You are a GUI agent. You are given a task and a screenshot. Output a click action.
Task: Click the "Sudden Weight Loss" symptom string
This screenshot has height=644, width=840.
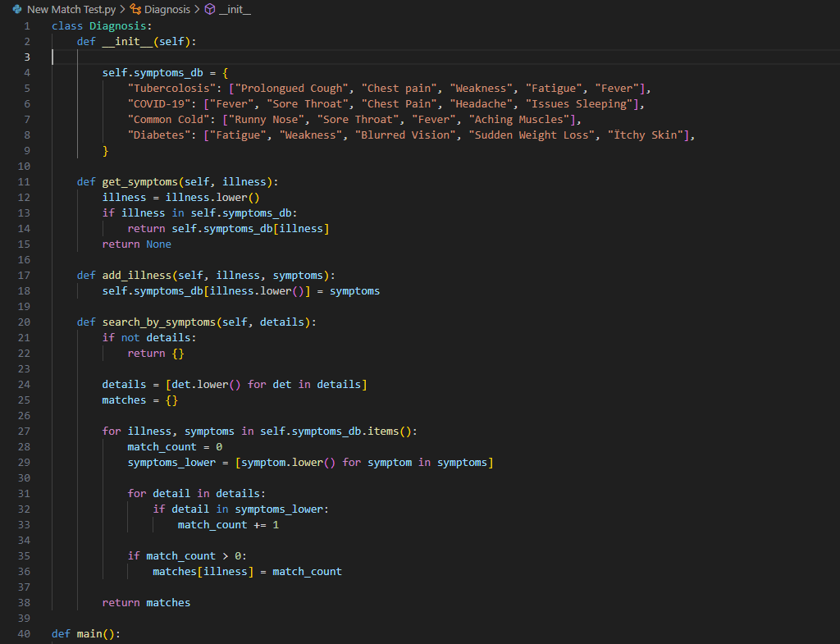pyautogui.click(x=532, y=135)
